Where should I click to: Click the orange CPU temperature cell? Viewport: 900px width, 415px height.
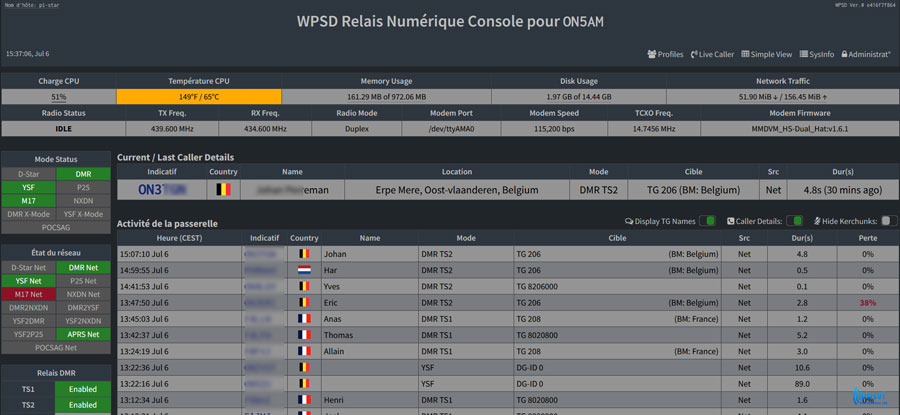[199, 96]
